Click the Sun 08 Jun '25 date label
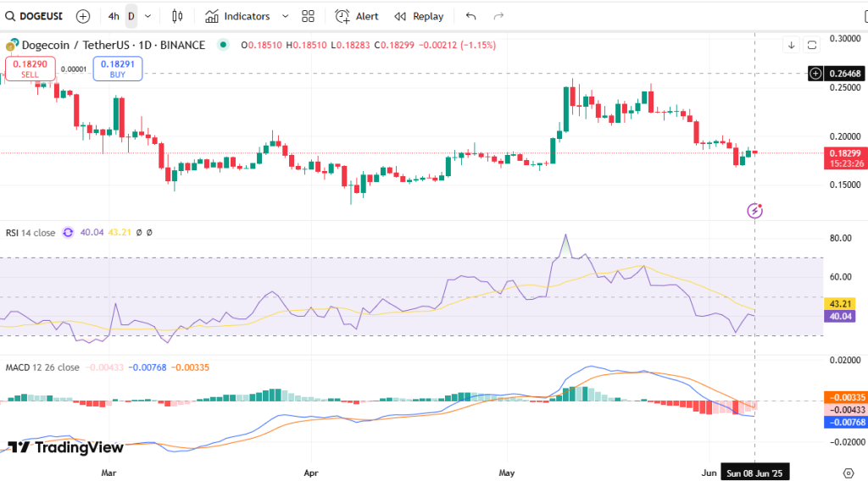This screenshot has height=481, width=868. coord(754,473)
